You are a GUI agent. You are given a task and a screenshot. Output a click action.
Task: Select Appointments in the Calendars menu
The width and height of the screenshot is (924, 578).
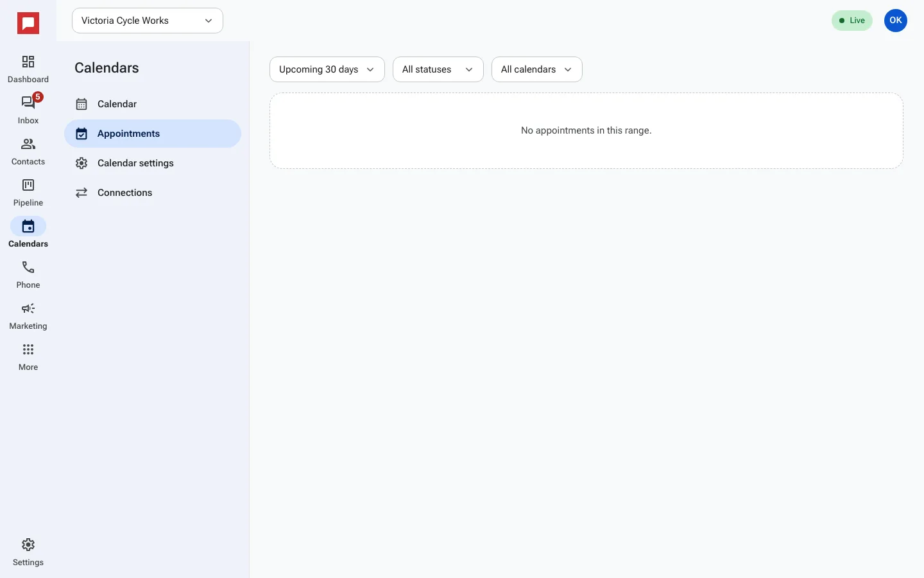pos(153,134)
